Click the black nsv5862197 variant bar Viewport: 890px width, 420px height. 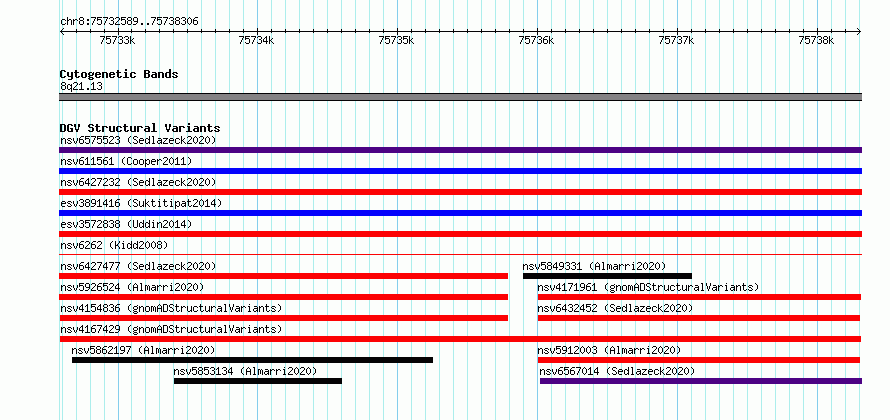point(252,360)
